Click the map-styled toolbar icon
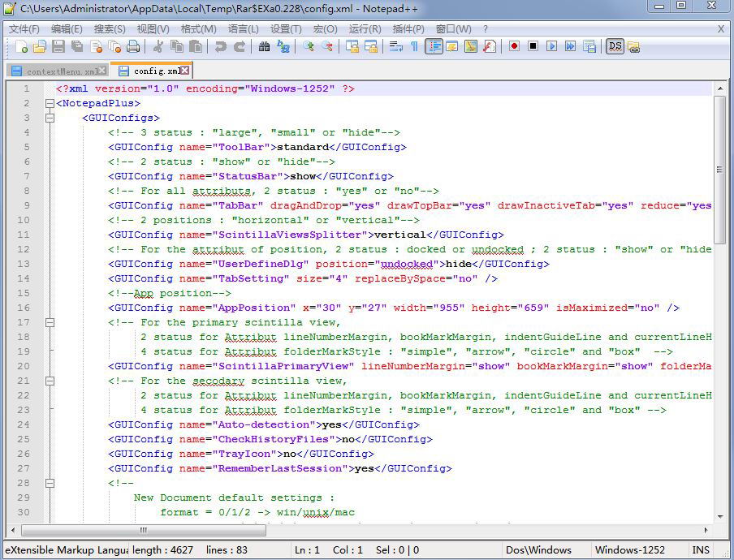 coord(471,46)
